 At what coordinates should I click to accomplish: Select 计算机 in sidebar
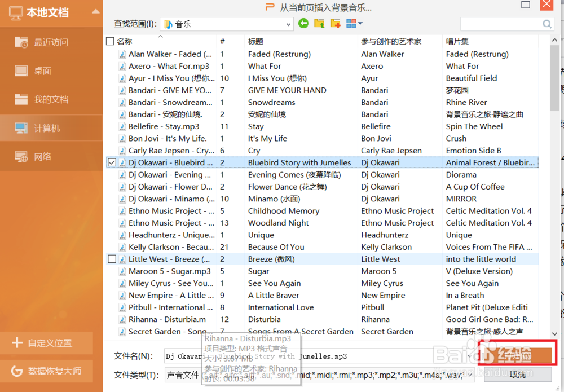(51, 128)
